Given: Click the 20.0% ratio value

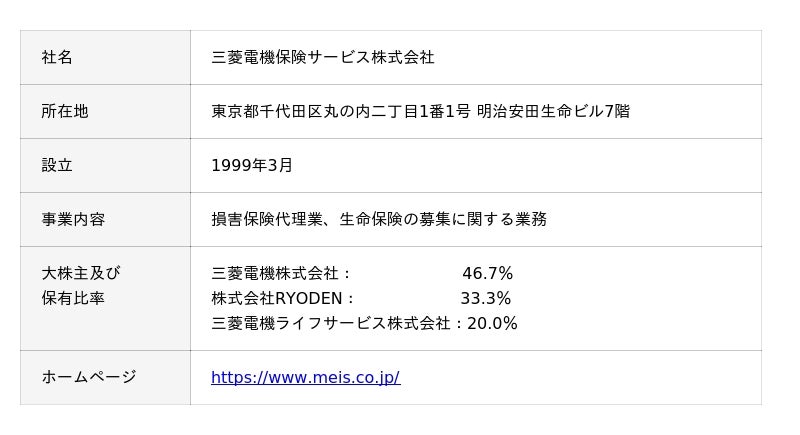Looking at the screenshot, I should coord(492,323).
